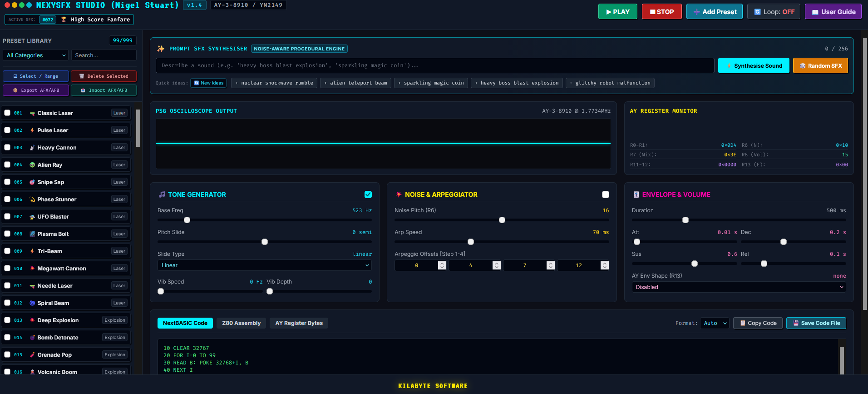Check the Tri-Beam preset checkbox
Screen dimensions: 868x394
tap(7, 251)
